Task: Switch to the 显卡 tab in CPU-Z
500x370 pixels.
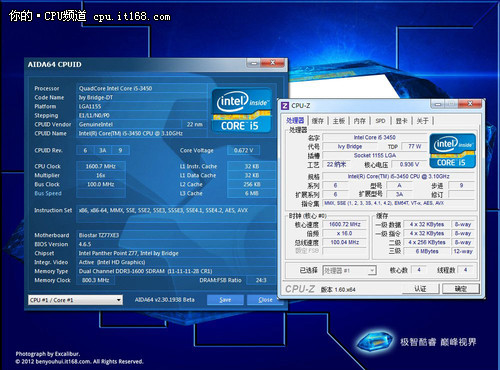Action: (x=401, y=121)
